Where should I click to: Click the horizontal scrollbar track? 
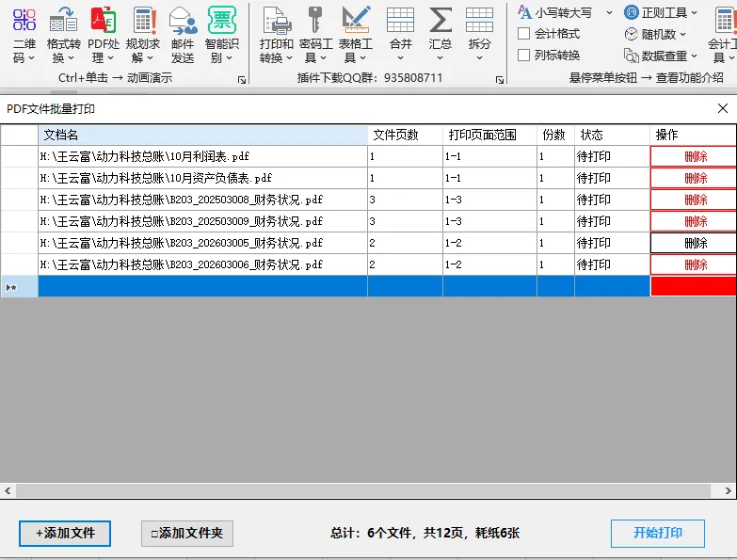363,491
